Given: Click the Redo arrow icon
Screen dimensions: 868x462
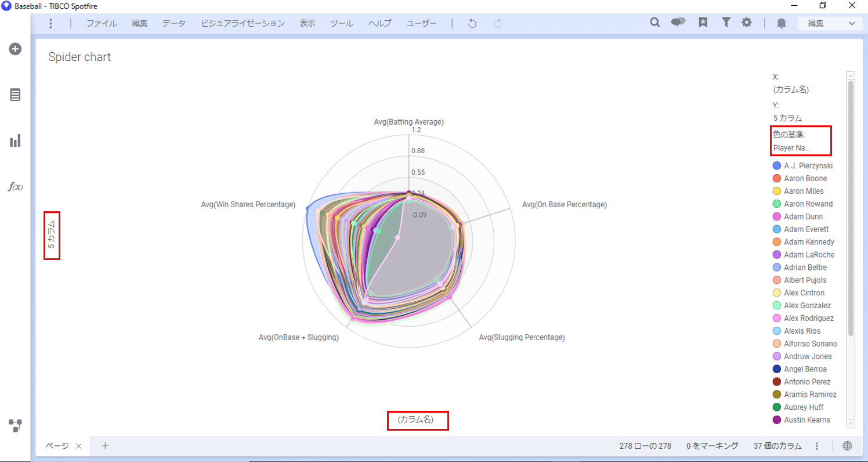Looking at the screenshot, I should pos(498,23).
